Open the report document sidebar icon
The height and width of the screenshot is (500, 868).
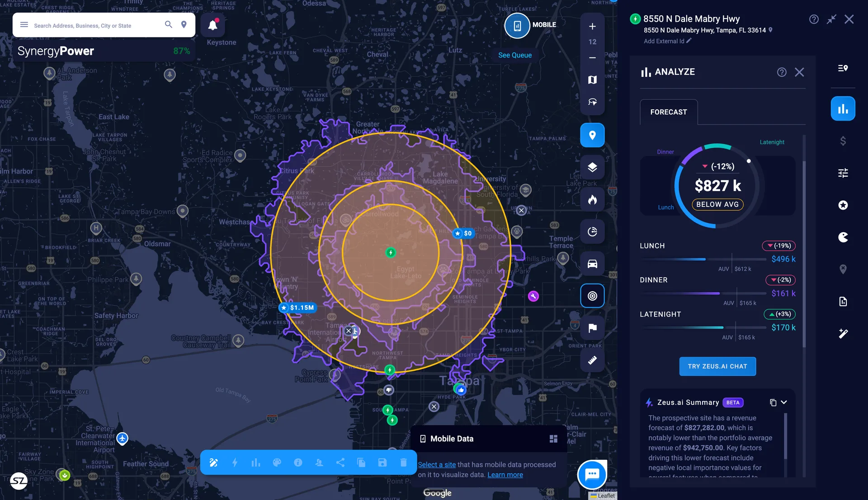[x=843, y=301]
